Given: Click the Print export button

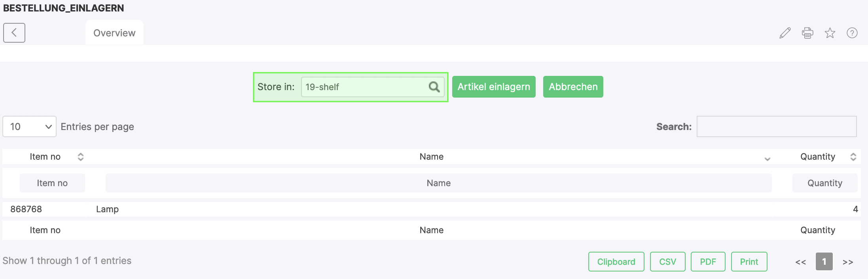Looking at the screenshot, I should (749, 262).
